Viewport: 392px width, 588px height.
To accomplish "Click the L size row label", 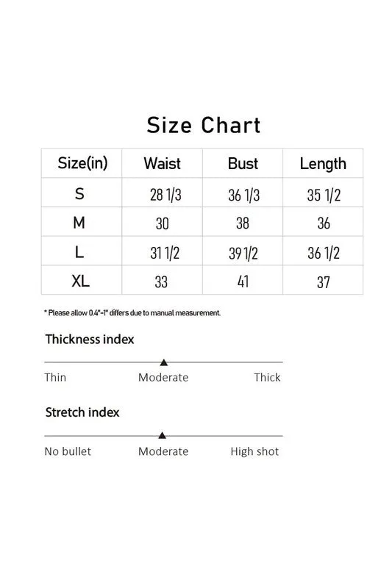I will (x=79, y=252).
